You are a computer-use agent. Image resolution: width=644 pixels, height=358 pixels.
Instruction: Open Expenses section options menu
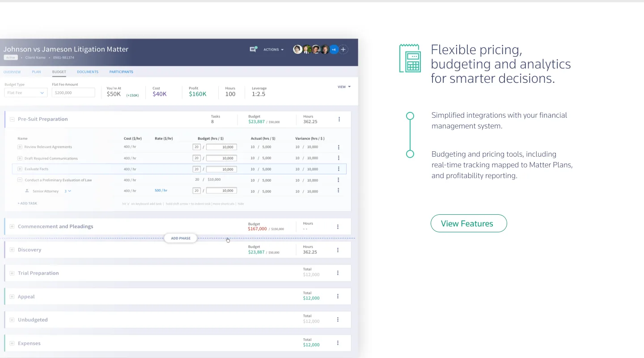pyautogui.click(x=338, y=343)
